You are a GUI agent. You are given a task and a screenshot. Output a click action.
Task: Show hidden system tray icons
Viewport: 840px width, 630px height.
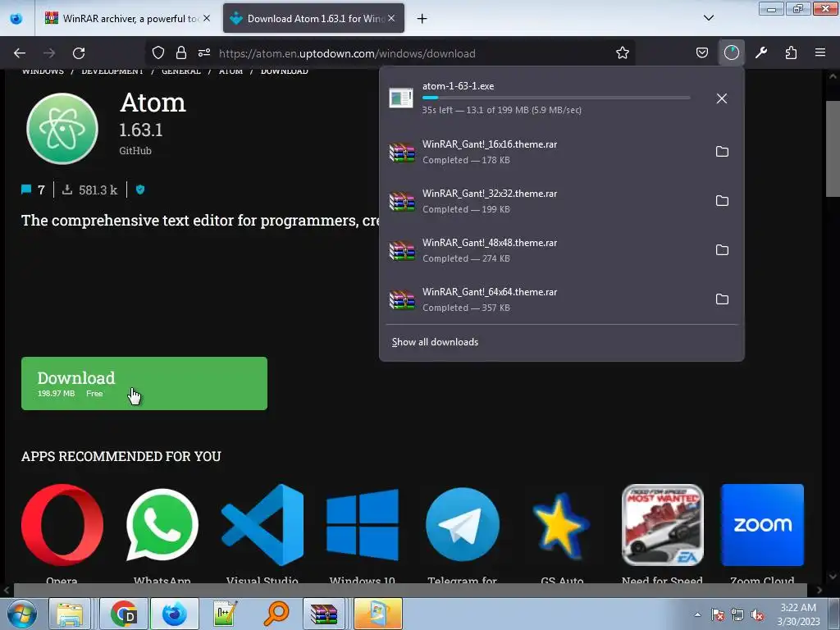pyautogui.click(x=697, y=614)
